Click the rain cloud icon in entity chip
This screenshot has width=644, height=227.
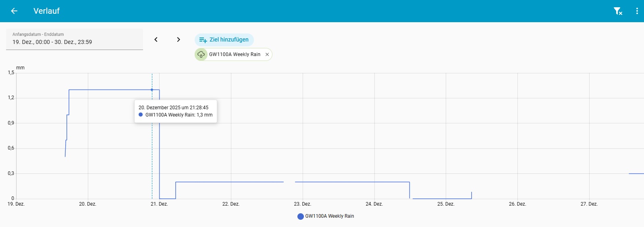tap(201, 54)
